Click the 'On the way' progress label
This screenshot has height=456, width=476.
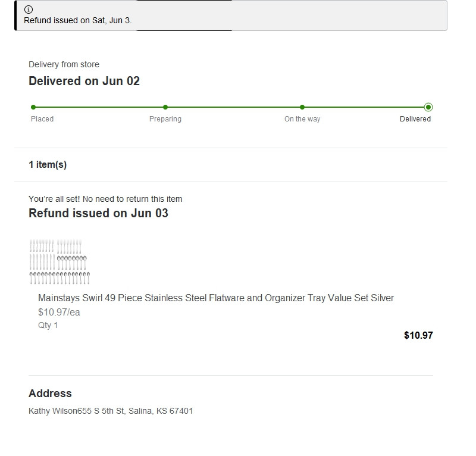[302, 119]
